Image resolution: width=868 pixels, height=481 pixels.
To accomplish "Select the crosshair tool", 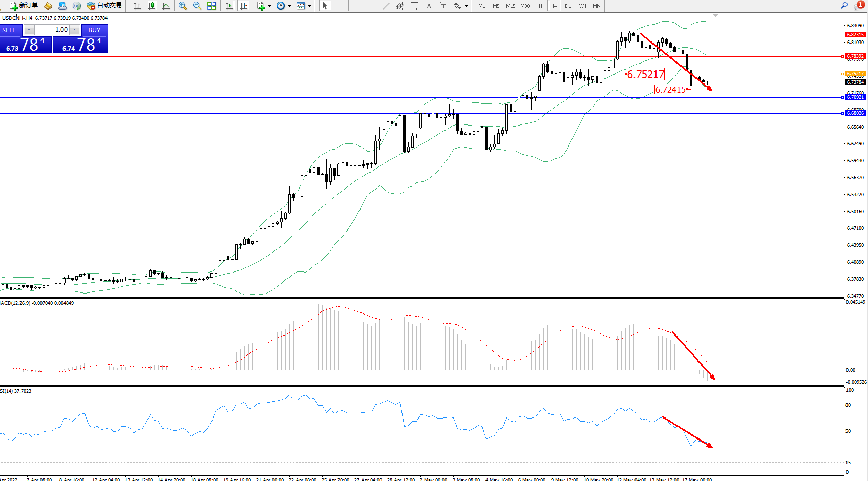I will [340, 6].
